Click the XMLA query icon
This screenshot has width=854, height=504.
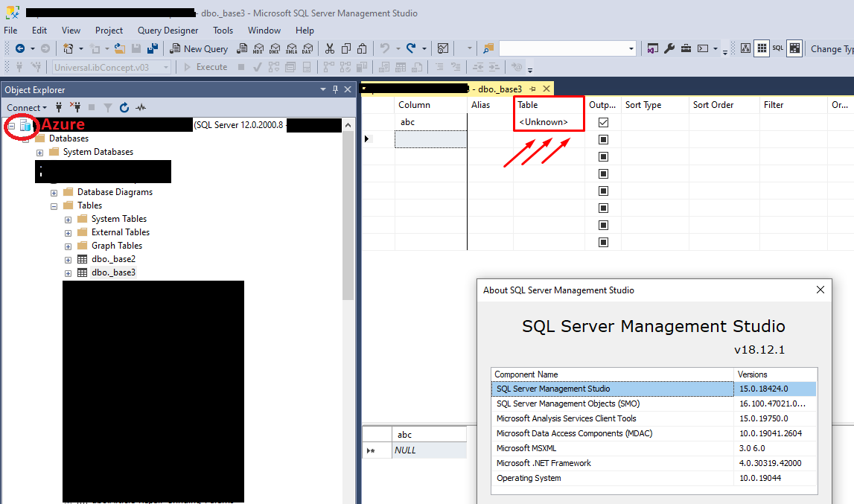291,48
